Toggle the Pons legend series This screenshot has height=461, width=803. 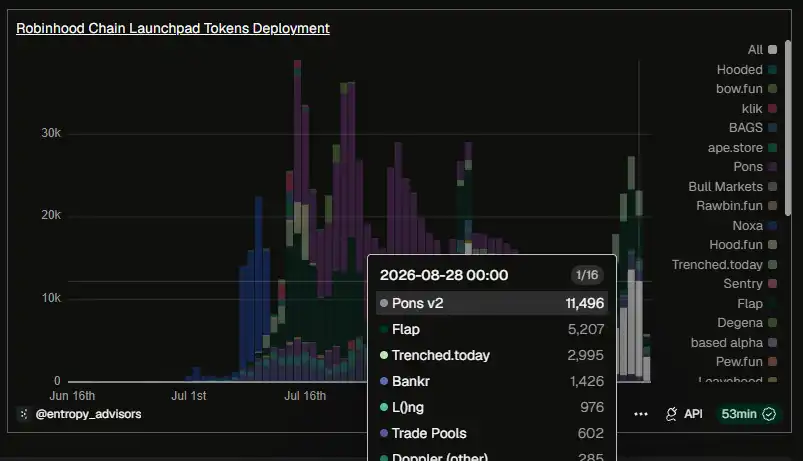[755, 166]
